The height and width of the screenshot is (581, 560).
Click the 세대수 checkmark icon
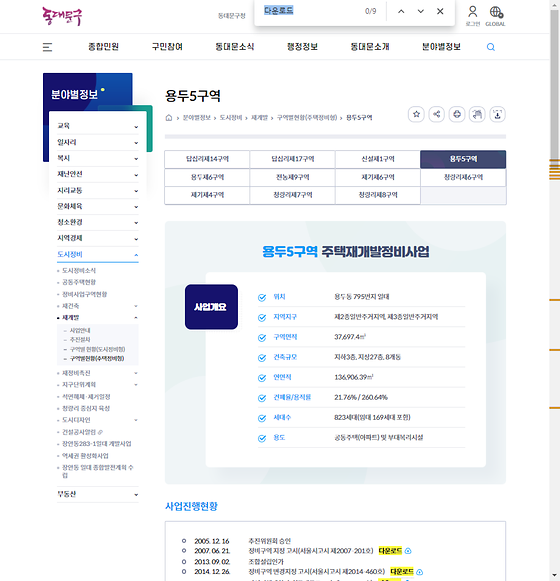(x=262, y=418)
